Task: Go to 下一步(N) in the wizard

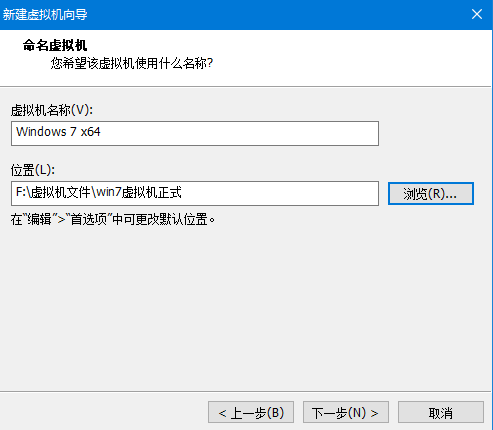Action: 346,412
